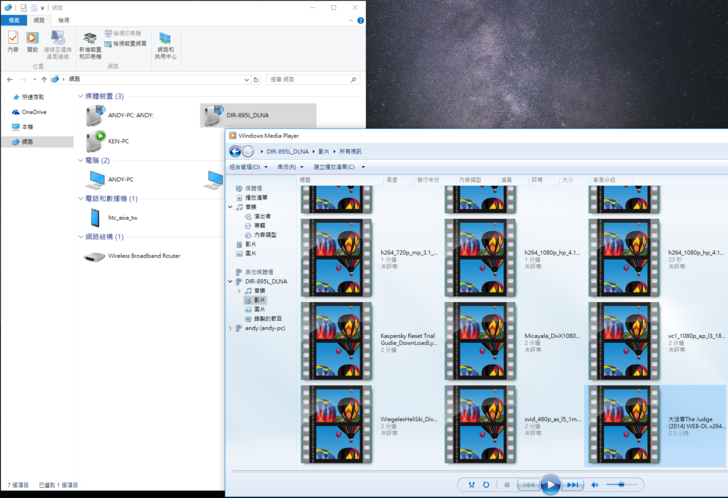Select the htc_asia_tw phone device

96,217
